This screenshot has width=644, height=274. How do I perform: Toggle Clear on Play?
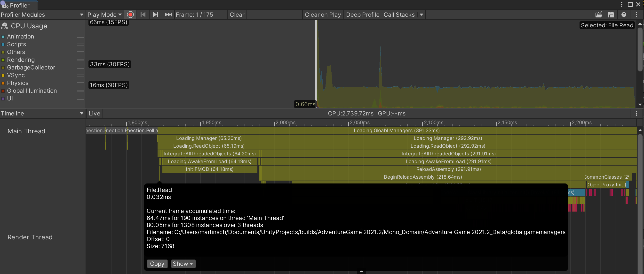click(x=323, y=15)
